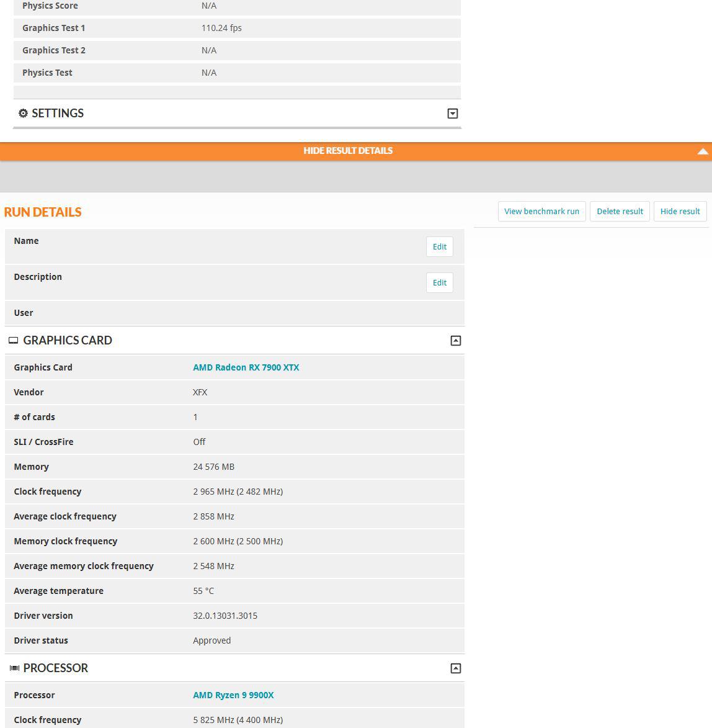The image size is (712, 728).
Task: Click the SETTINGS heading text
Action: pos(58,114)
